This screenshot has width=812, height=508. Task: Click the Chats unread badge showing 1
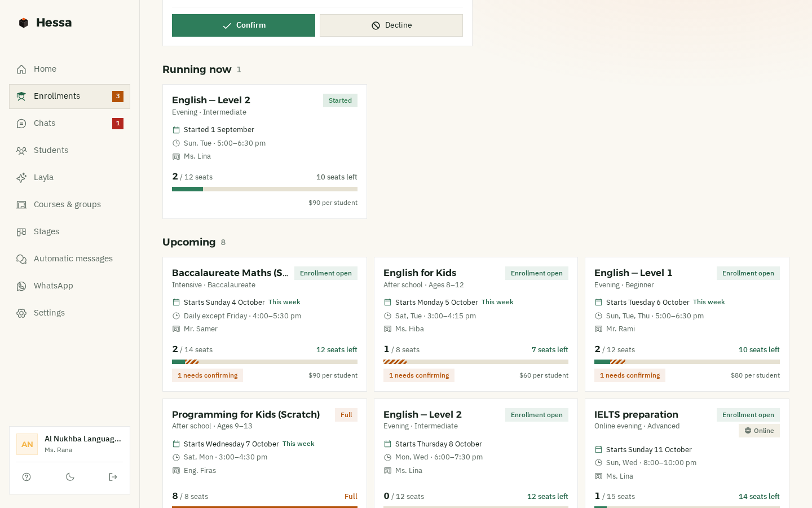point(118,124)
